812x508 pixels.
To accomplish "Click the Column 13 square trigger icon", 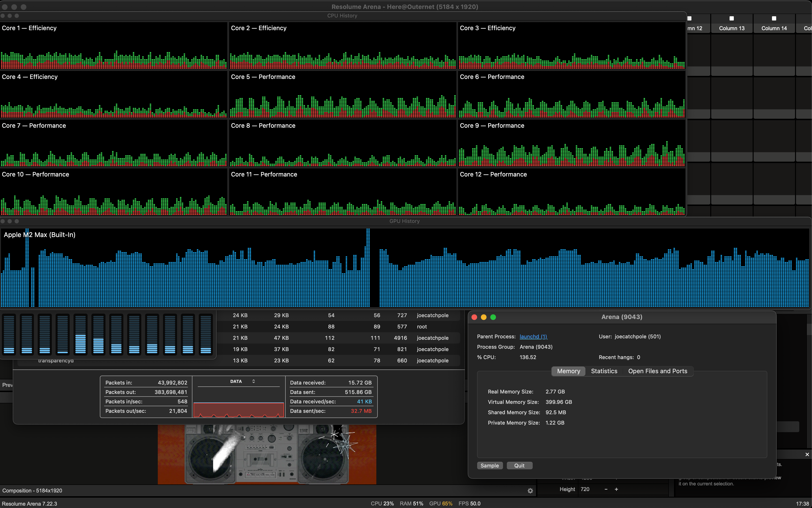I will coord(731,18).
